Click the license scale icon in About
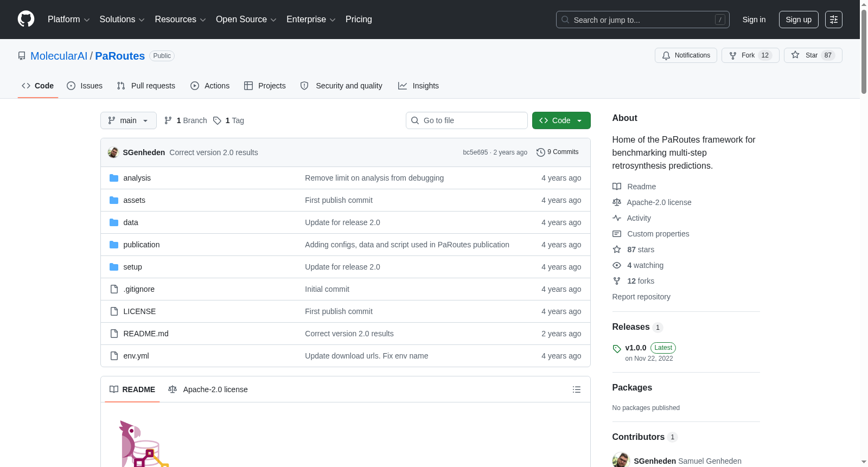 coord(617,202)
